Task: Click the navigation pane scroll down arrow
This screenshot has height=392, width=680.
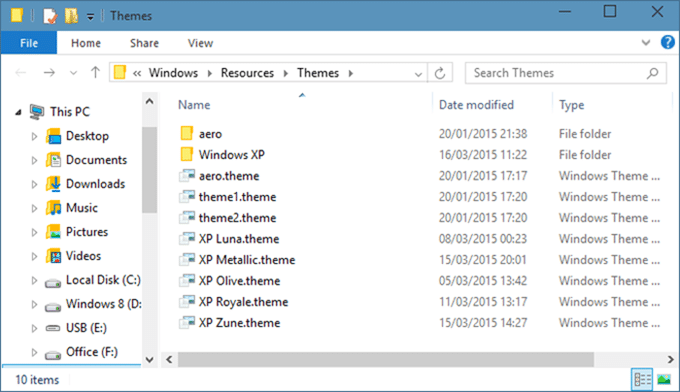Action: click(x=150, y=359)
